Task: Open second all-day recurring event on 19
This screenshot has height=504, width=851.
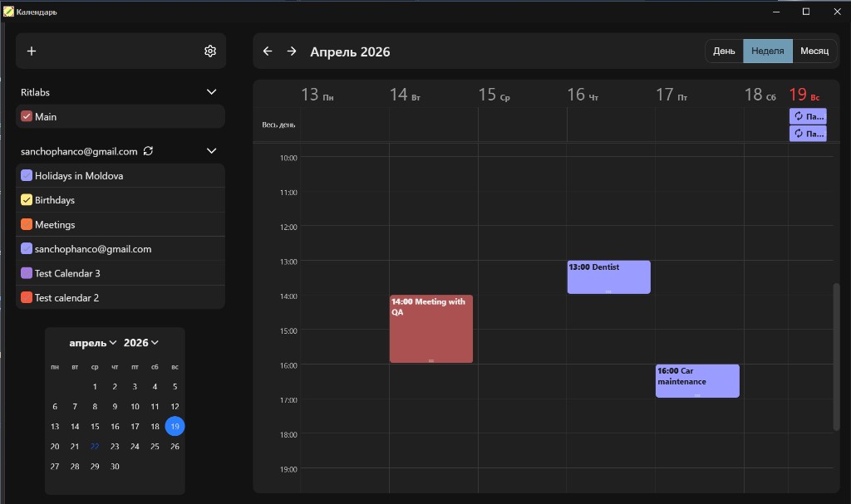Action: click(808, 134)
